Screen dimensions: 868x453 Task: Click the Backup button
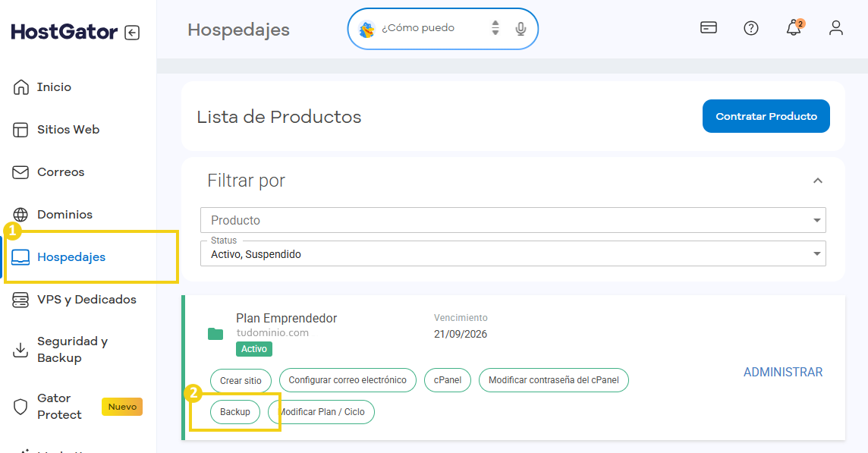[235, 412]
